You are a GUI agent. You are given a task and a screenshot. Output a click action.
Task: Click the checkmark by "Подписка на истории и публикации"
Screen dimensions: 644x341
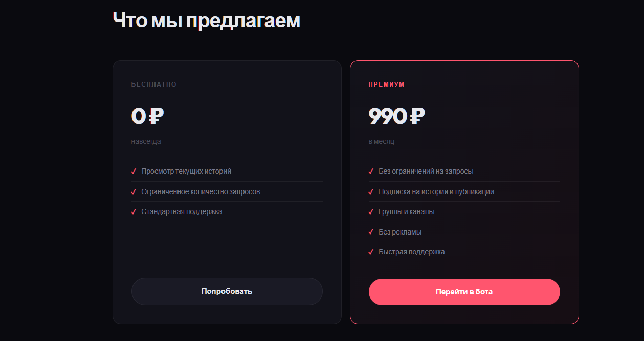371,191
